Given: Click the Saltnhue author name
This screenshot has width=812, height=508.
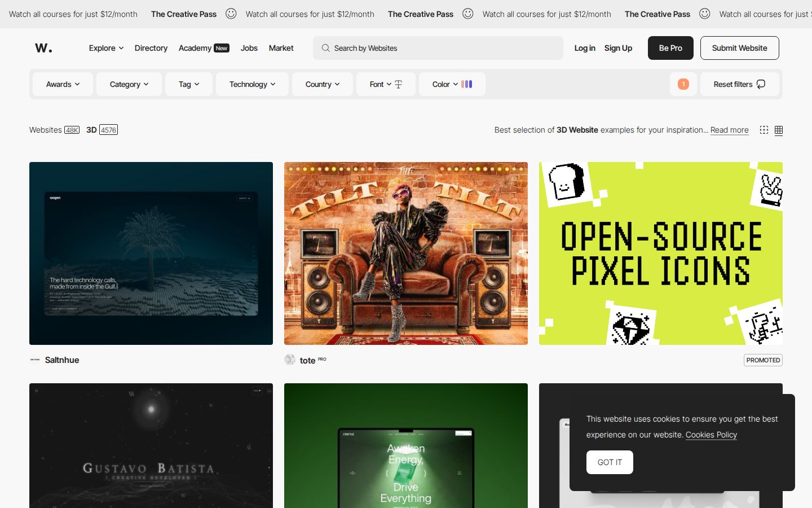Looking at the screenshot, I should coord(62,360).
